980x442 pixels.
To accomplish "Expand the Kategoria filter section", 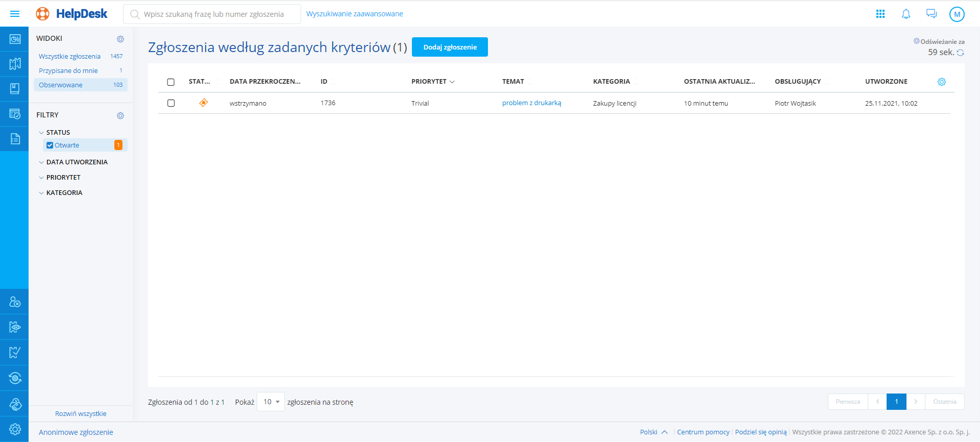I will point(64,193).
